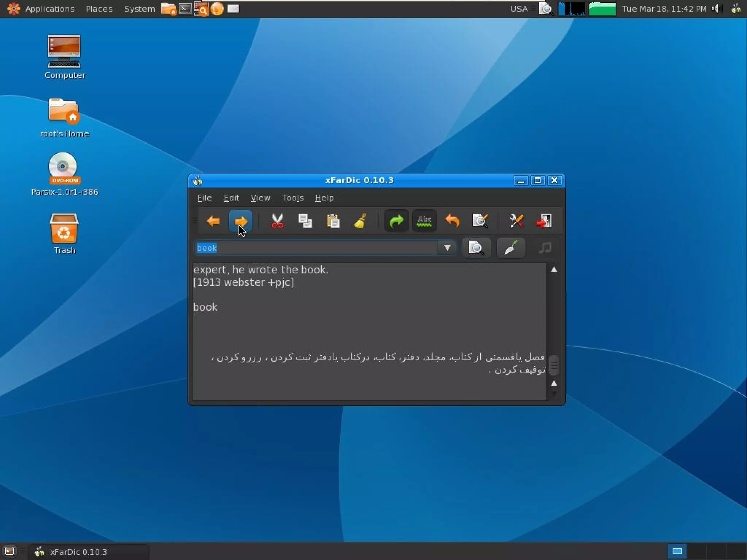
Task: Click the orange forward arrow in toolbar
Action: pyautogui.click(x=241, y=221)
